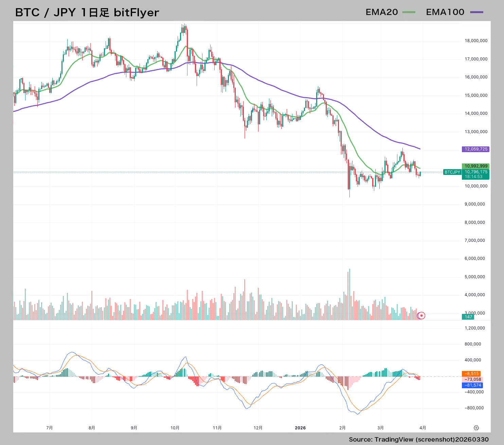504x445 pixels.
Task: Click the EMA100 legend text
Action: [445, 12]
